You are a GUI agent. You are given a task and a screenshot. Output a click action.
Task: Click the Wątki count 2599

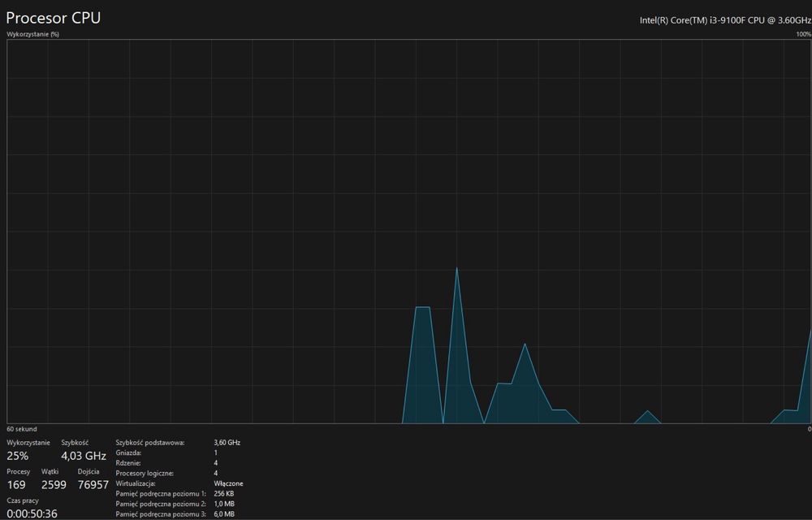[x=54, y=485]
